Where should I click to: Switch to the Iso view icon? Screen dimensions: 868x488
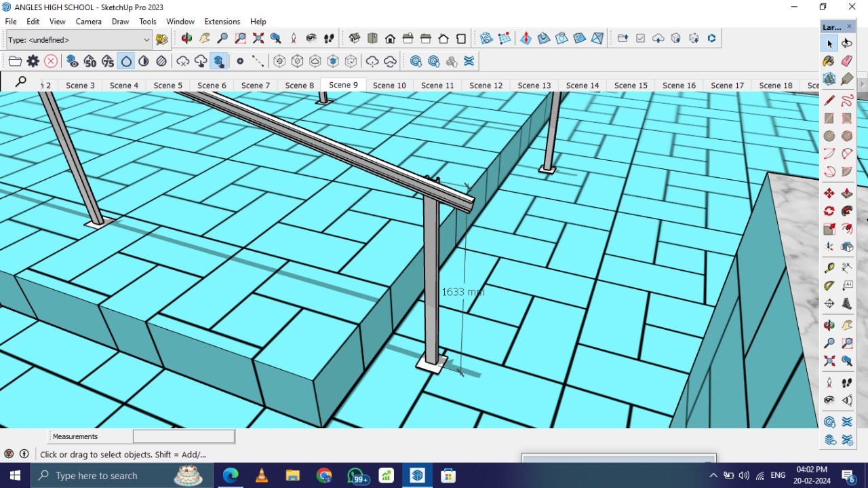point(355,39)
